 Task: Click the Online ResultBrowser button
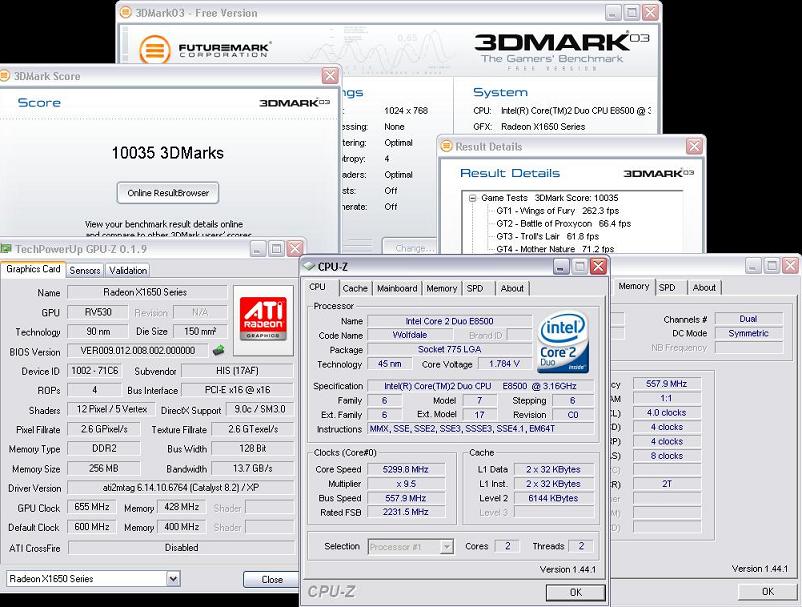point(168,193)
